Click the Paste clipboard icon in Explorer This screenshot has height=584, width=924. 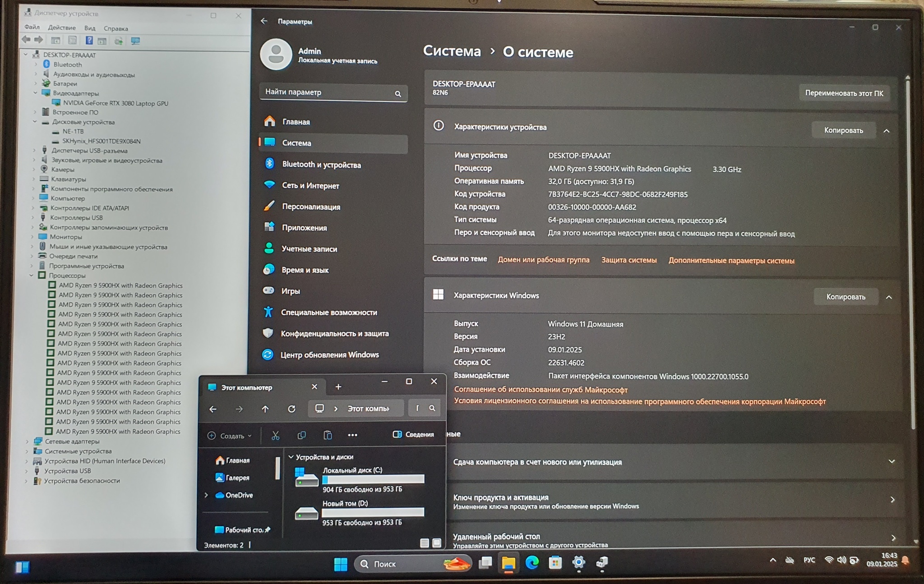click(x=328, y=435)
